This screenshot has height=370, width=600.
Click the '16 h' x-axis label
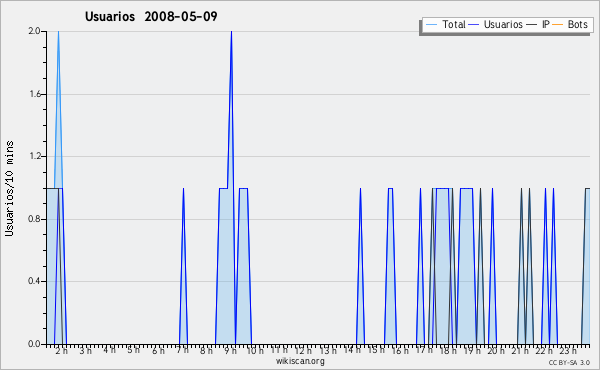point(400,350)
